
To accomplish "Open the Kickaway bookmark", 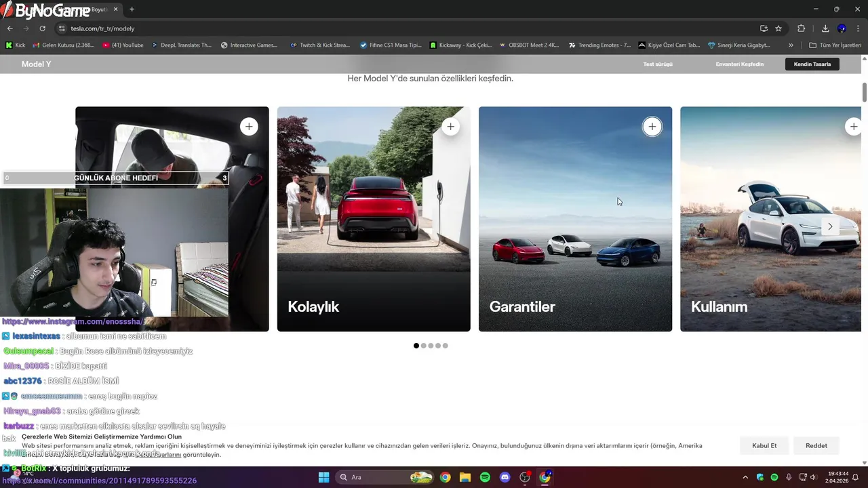I will click(x=461, y=45).
